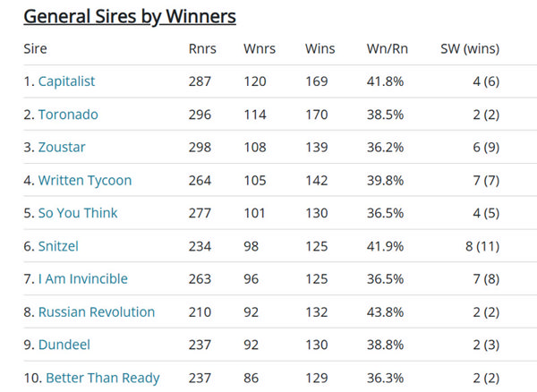Screen dimensions: 537x392
Task: Click the Dundeel sire link
Action: 64,345
